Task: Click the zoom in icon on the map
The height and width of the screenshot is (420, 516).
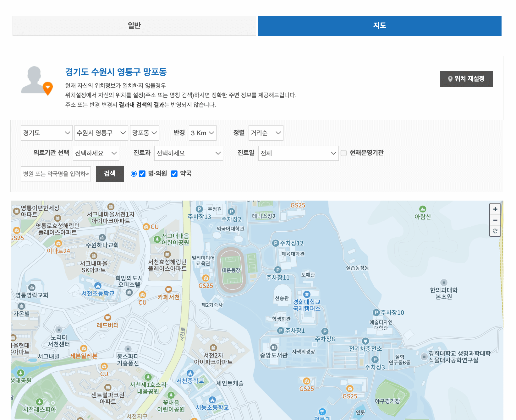Action: pyautogui.click(x=495, y=209)
